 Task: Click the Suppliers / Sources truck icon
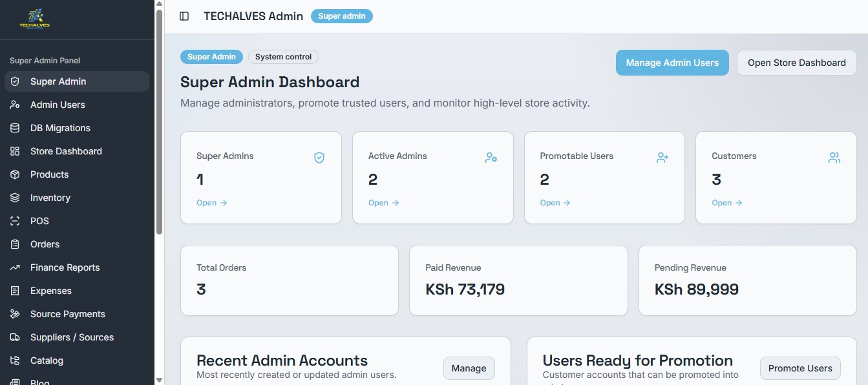click(x=15, y=337)
